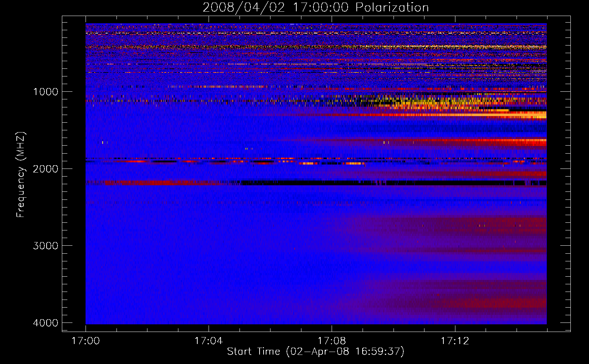The height and width of the screenshot is (364, 589).
Task: Click the 17:08 time tick label
Action: click(x=332, y=341)
